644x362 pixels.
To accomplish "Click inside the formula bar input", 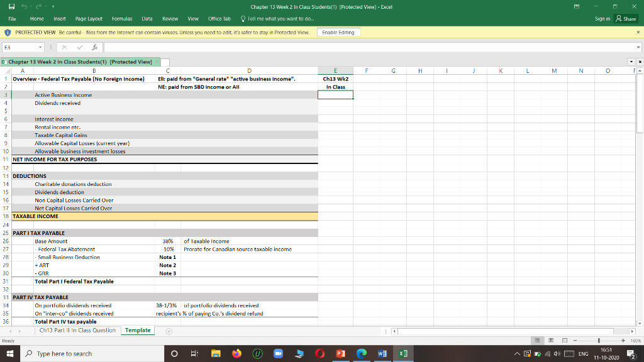I will tap(369, 48).
